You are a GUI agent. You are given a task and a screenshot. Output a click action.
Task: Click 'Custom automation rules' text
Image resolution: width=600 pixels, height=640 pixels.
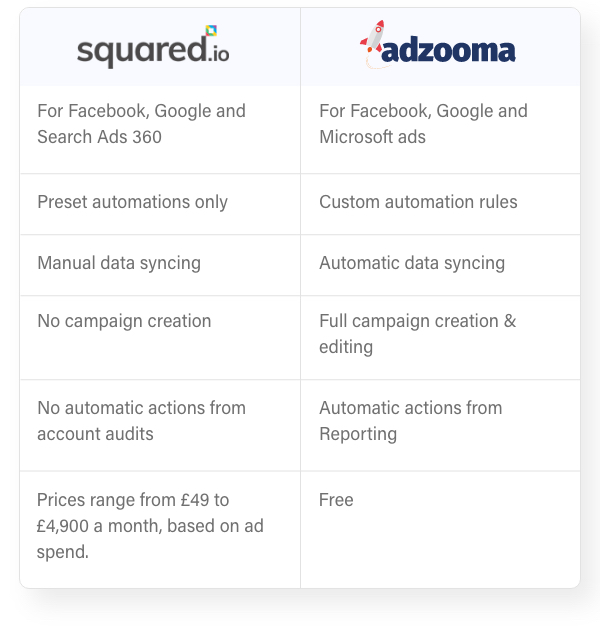point(418,202)
